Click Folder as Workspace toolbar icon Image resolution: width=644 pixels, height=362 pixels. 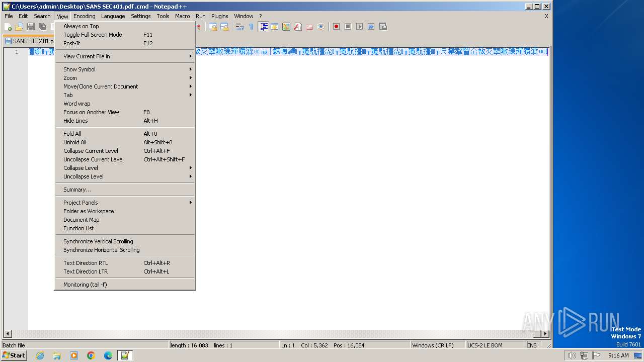tap(309, 27)
